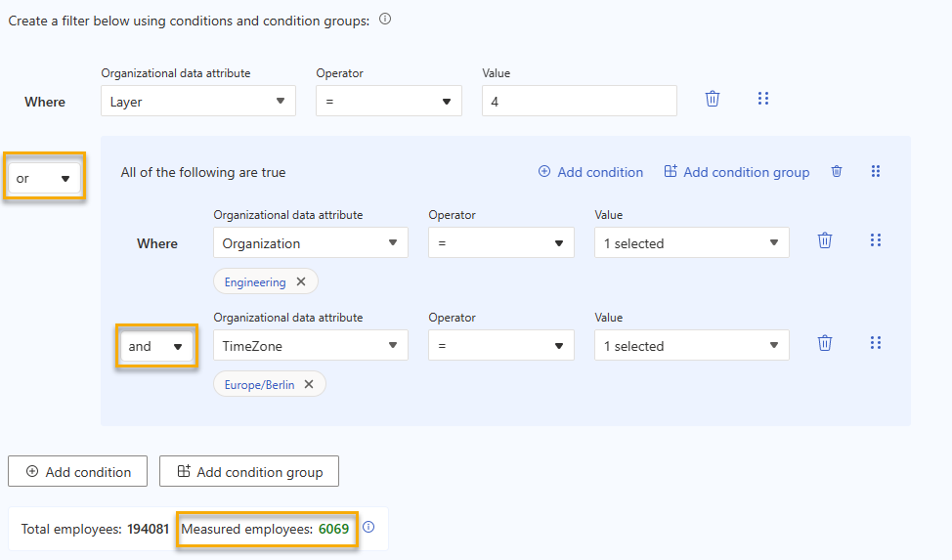Image resolution: width=952 pixels, height=560 pixels.
Task: Delete the TimeZone condition row
Action: (825, 343)
